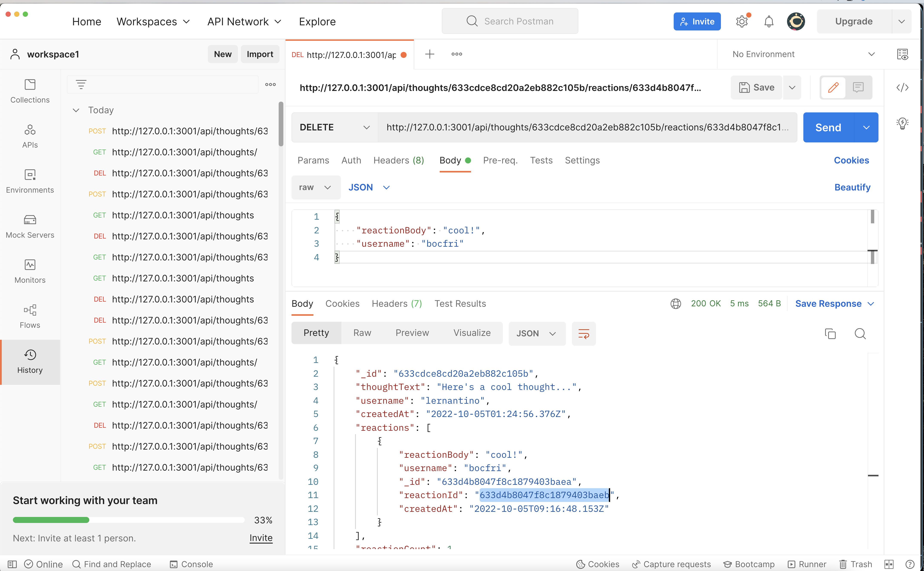
Task: Open the Mock Servers panel
Action: [30, 226]
